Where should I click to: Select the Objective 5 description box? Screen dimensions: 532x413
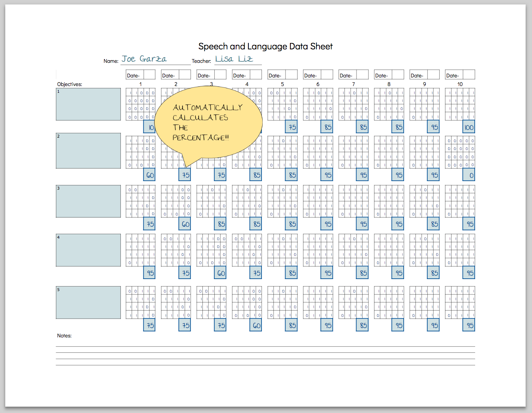click(x=88, y=302)
